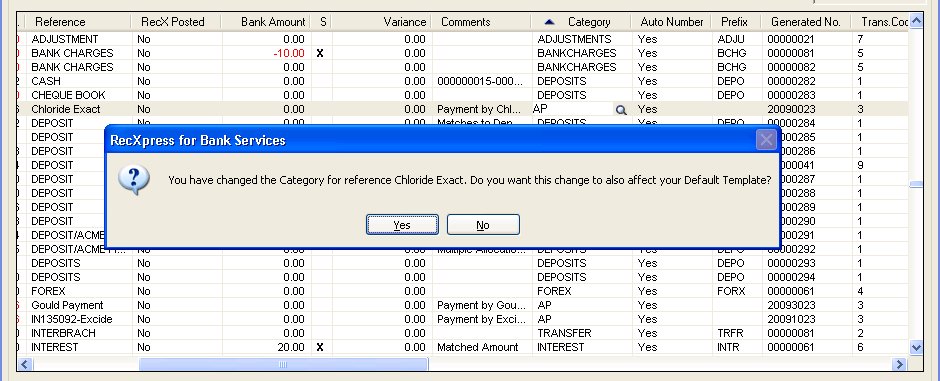Click the 000000015-000... comment cell
The height and width of the screenshot is (381, 940).
coord(480,81)
